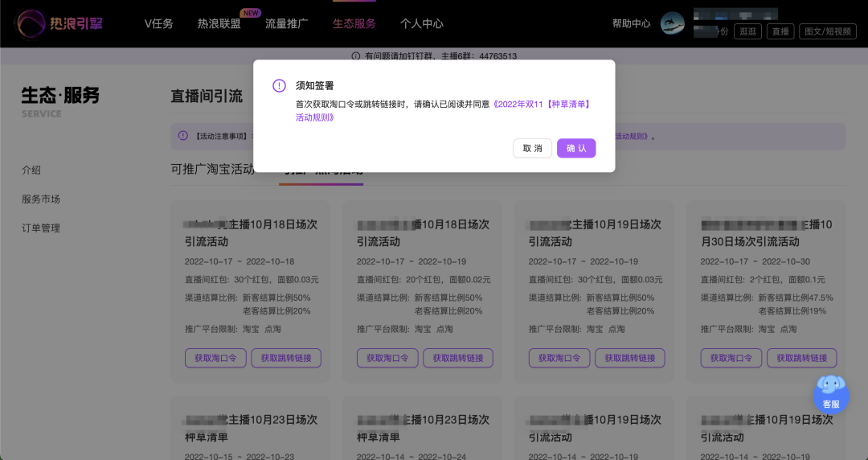Click 获取淘口令 on the 2022-10-18 ending card
Screen dimensions: 868x460
(215, 358)
